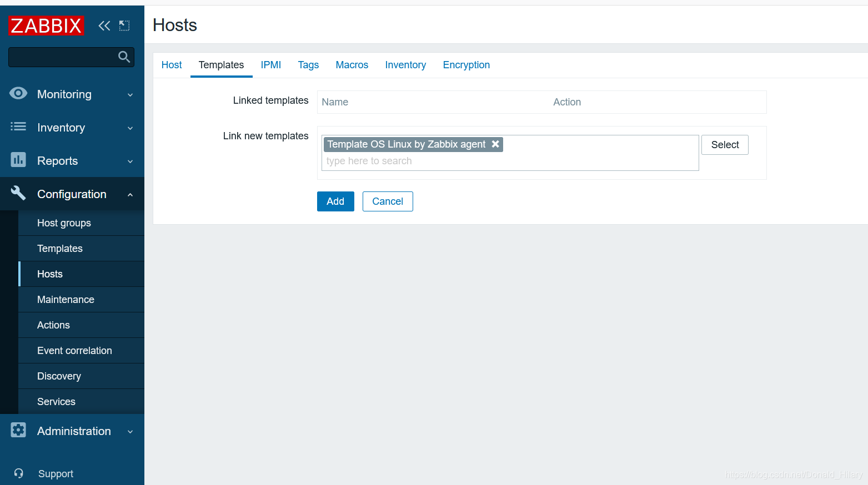
Task: Expand the Reports menu chevron
Action: (130, 161)
